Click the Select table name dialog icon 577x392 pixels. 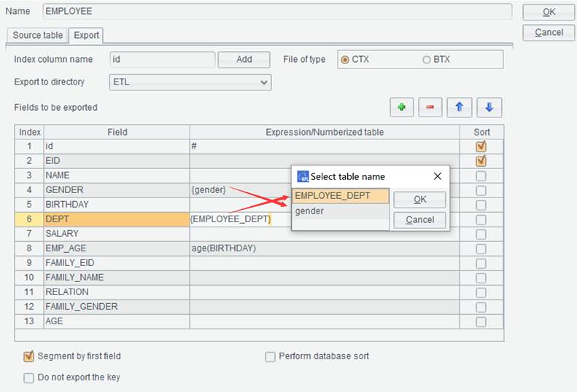coord(303,176)
